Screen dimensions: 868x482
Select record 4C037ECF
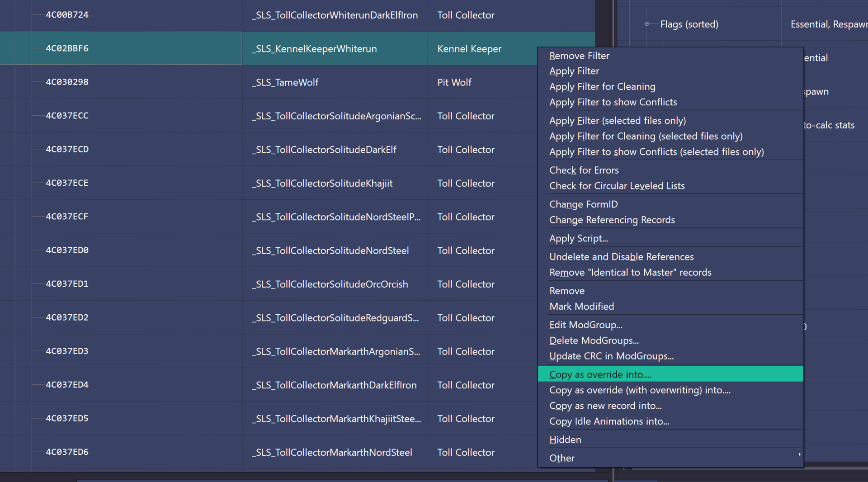click(x=67, y=217)
